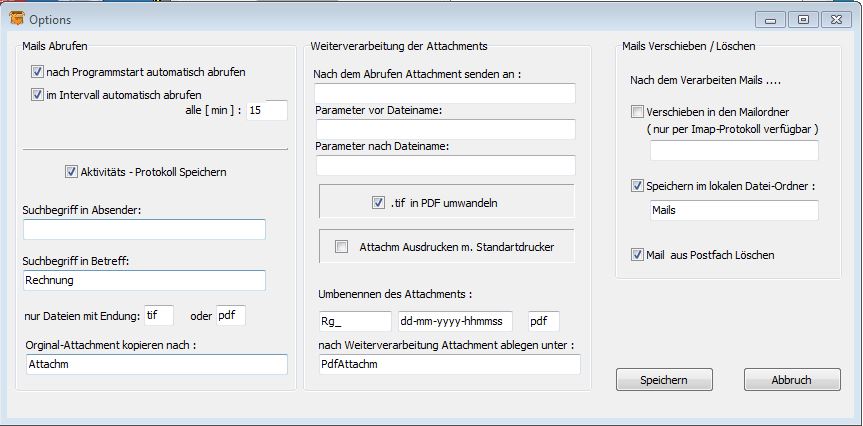Click the Abbruch button
This screenshot has width=863, height=426.
(791, 380)
